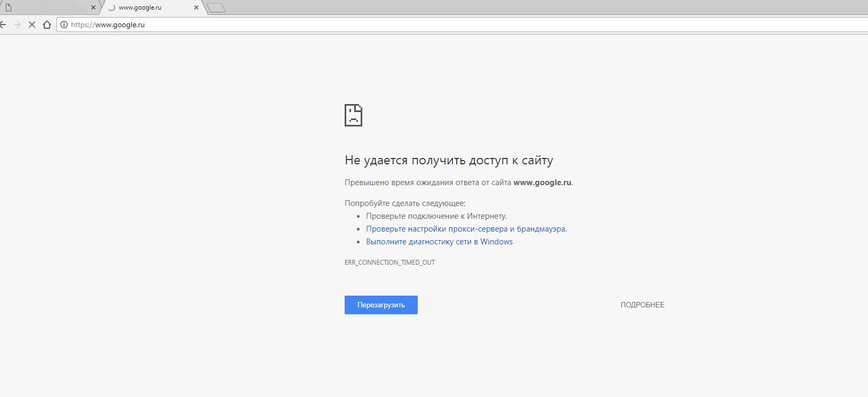Click text Попробуйте сделать следующее
Viewport: 868px width, 397px height.
tap(405, 203)
